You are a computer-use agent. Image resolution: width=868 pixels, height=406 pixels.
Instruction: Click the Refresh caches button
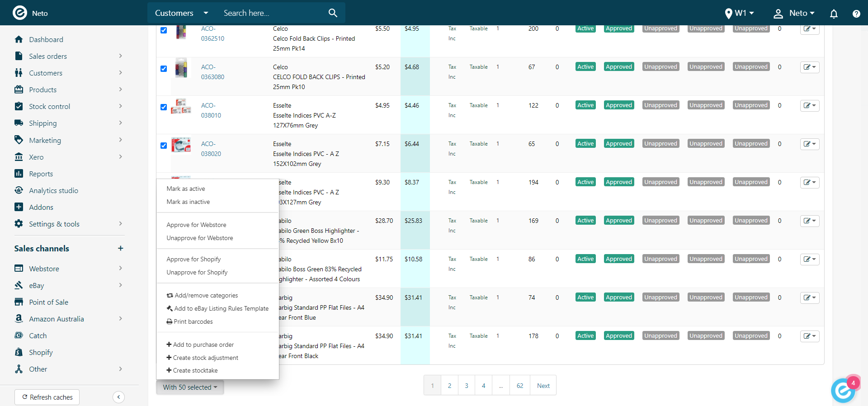pos(47,397)
